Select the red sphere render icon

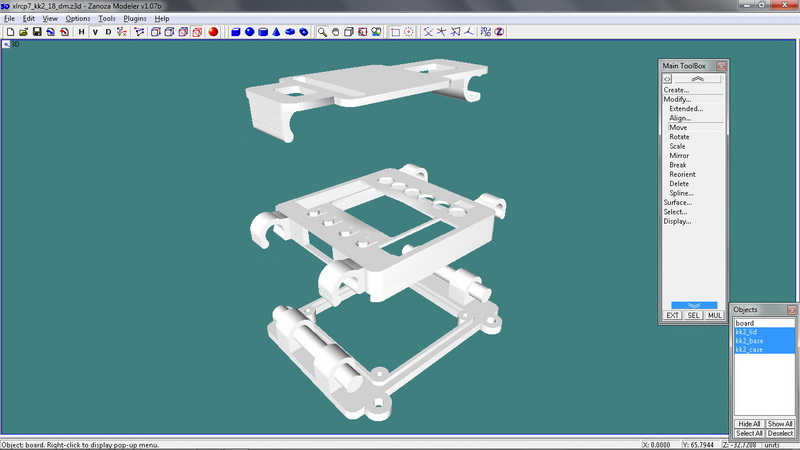click(213, 32)
